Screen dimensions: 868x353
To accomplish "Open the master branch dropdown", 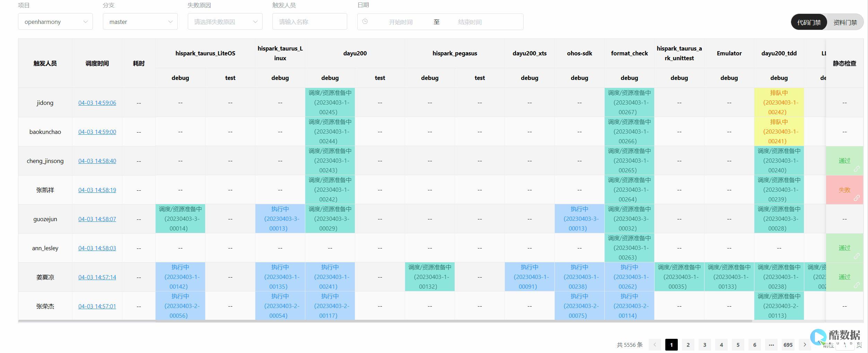I will [140, 21].
